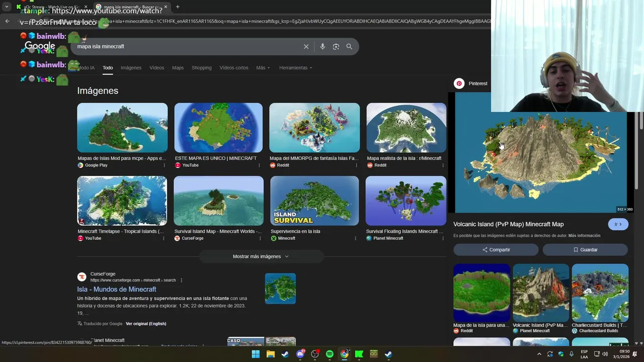Expand Mostrar más imágenes
Screen dimensions: 644x362
tap(261, 256)
